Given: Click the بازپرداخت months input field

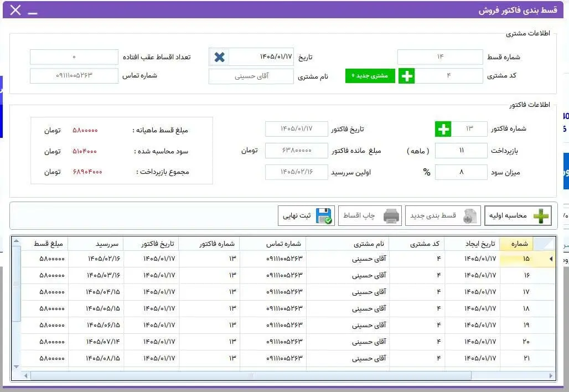Looking at the screenshot, I should (461, 150).
